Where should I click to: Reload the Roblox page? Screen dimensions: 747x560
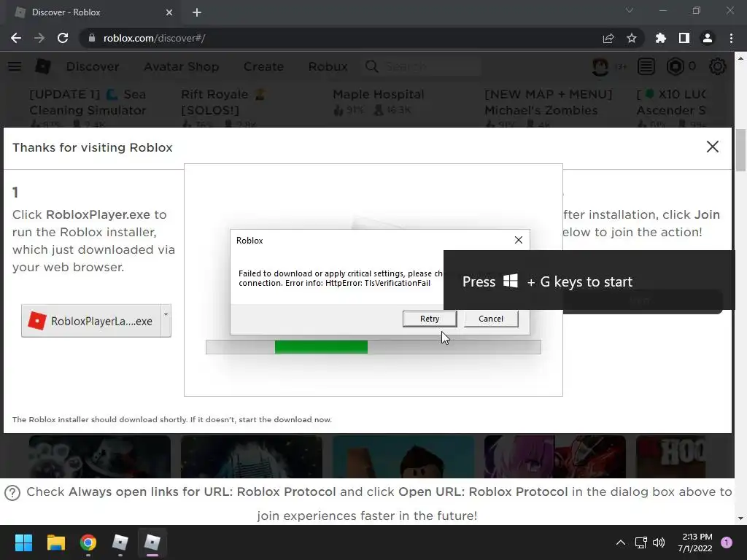[x=63, y=38]
